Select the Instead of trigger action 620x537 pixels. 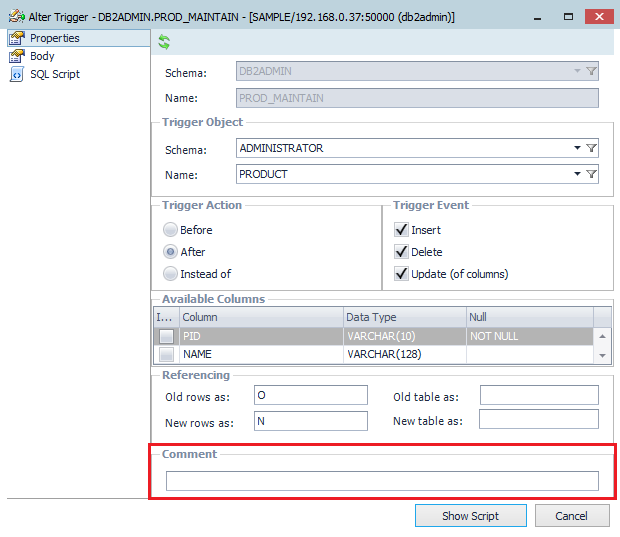click(x=170, y=274)
